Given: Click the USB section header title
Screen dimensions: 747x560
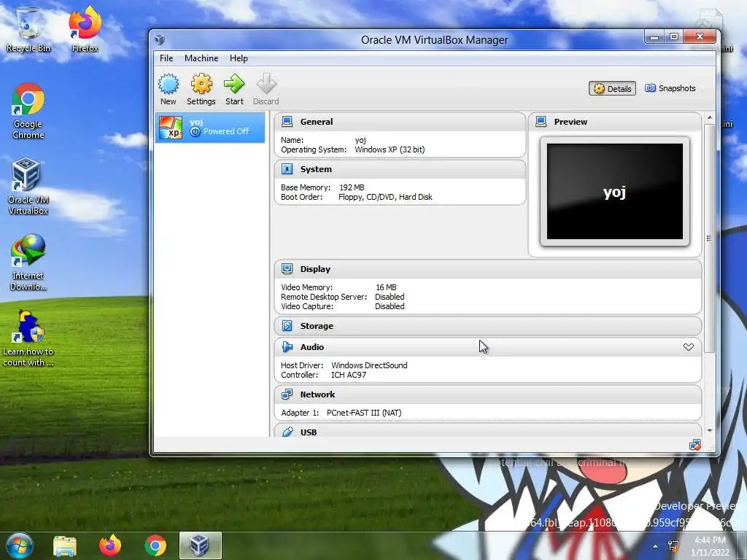Looking at the screenshot, I should (309, 432).
